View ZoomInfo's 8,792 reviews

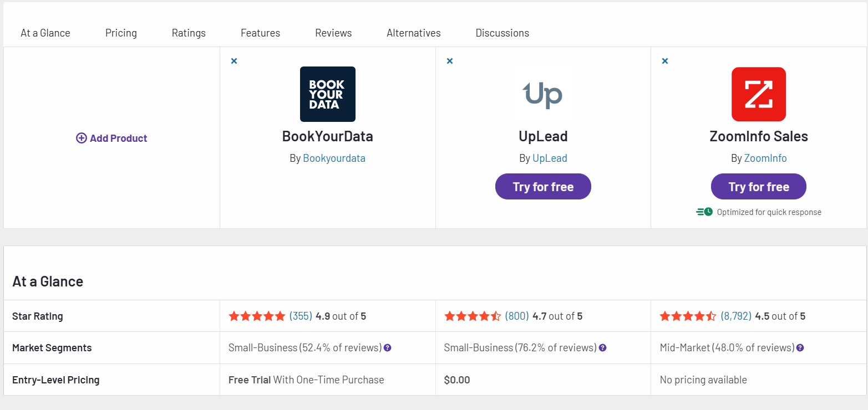click(736, 316)
